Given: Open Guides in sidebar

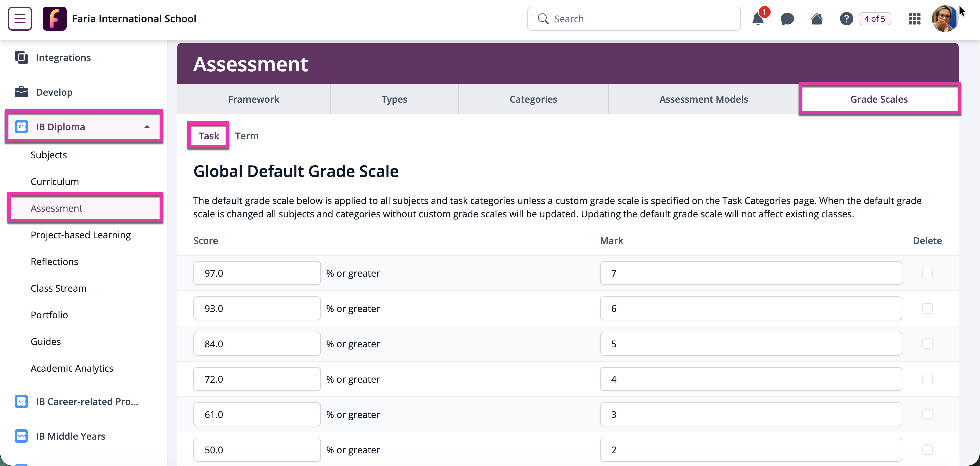Looking at the screenshot, I should click(46, 341).
